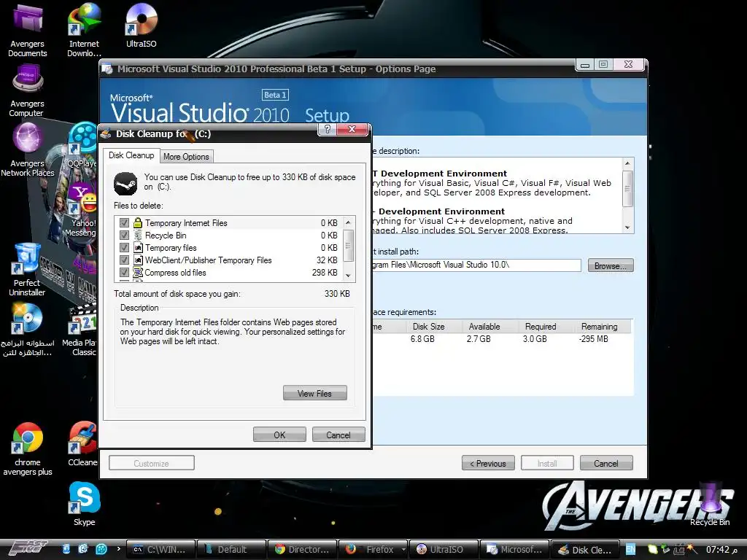This screenshot has height=560, width=747.
Task: Launch Yahoo! Messenger desktop shortcut
Action: click(x=81, y=209)
